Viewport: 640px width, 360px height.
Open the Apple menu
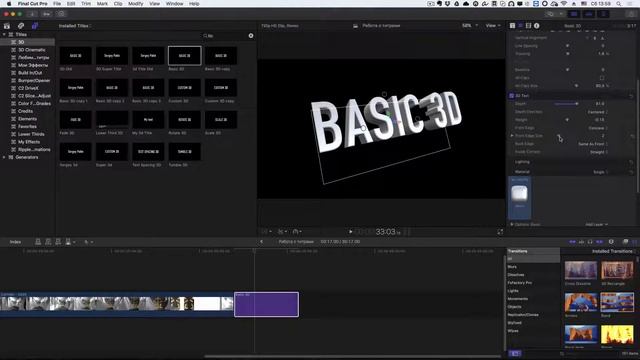click(x=9, y=4)
